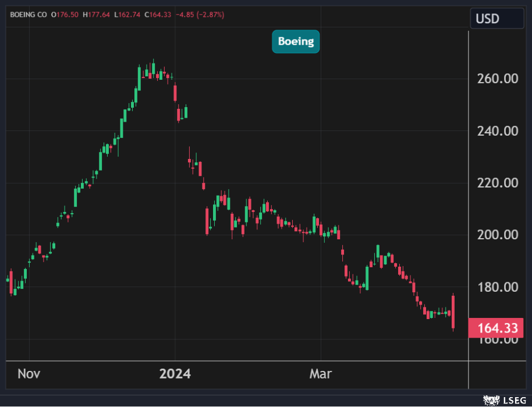Select the 2024 label on time axis
Screen dimensions: 532x407
tap(175, 374)
